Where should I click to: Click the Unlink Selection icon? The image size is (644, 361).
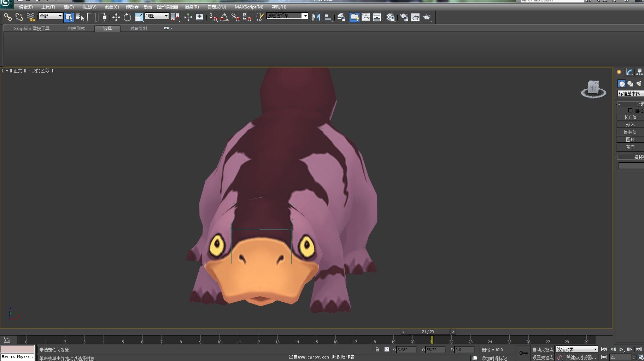pyautogui.click(x=19, y=17)
